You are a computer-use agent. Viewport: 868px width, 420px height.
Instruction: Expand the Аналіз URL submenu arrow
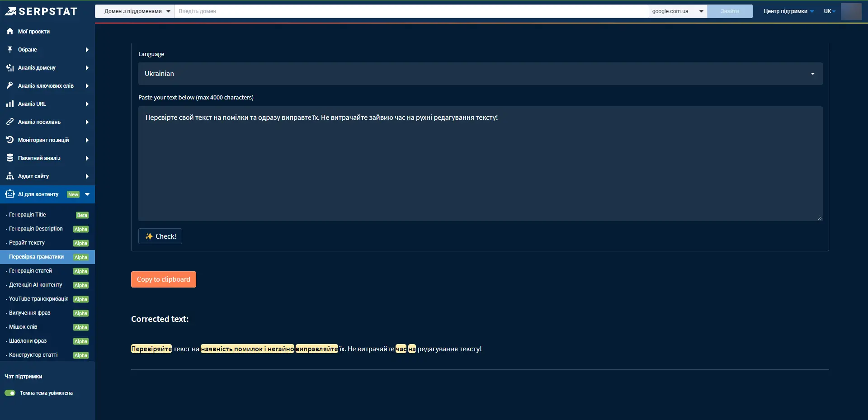[87, 104]
